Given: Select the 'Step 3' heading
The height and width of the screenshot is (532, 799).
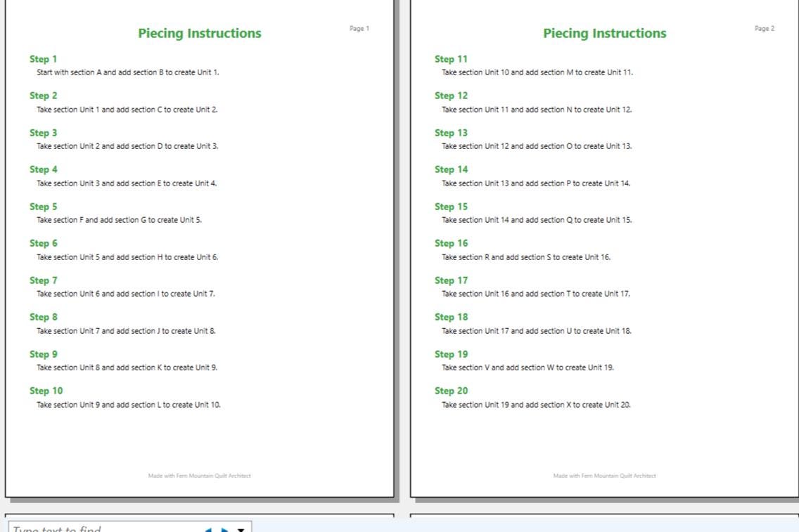Looking at the screenshot, I should (x=44, y=133).
